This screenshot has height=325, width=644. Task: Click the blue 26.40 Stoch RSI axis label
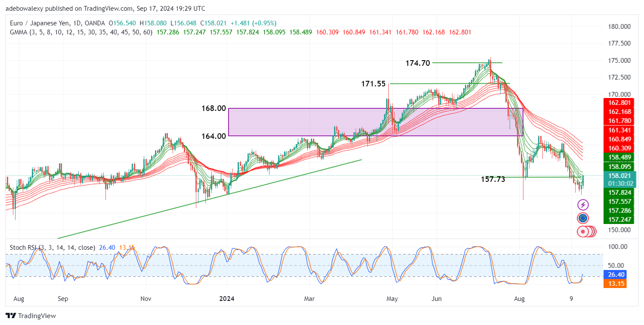(x=615, y=275)
